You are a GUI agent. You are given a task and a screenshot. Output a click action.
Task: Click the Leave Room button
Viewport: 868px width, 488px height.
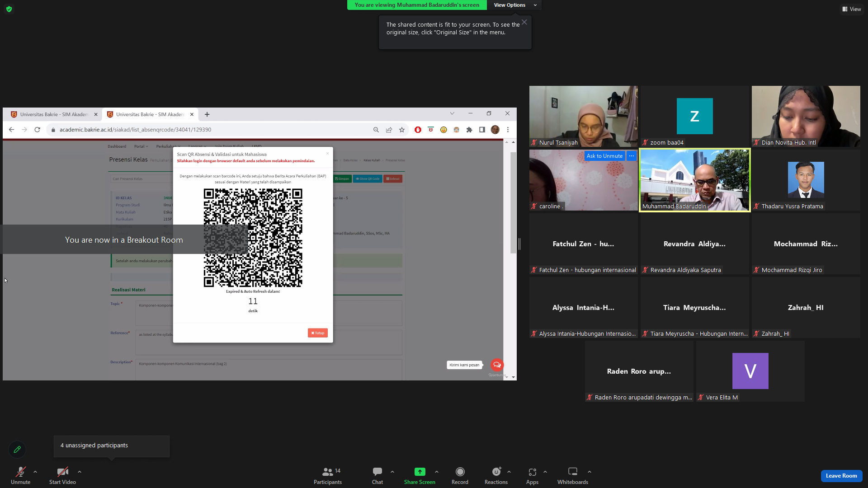[x=841, y=476]
